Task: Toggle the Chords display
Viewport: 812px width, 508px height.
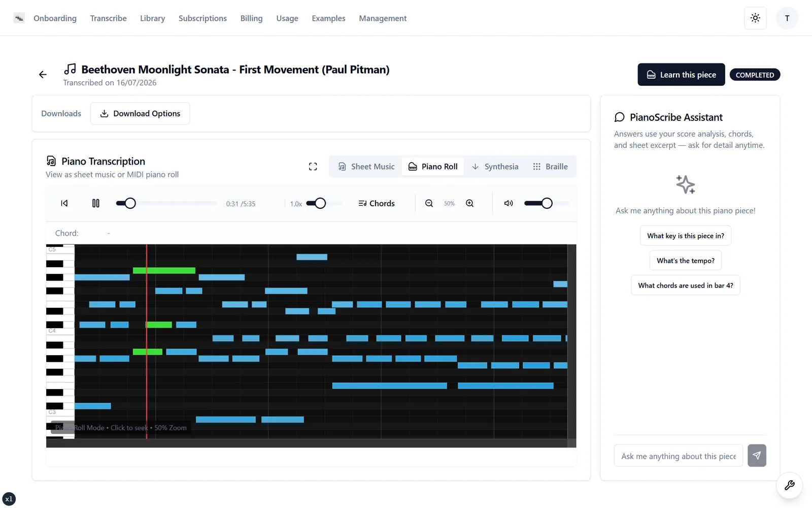Action: (x=377, y=203)
